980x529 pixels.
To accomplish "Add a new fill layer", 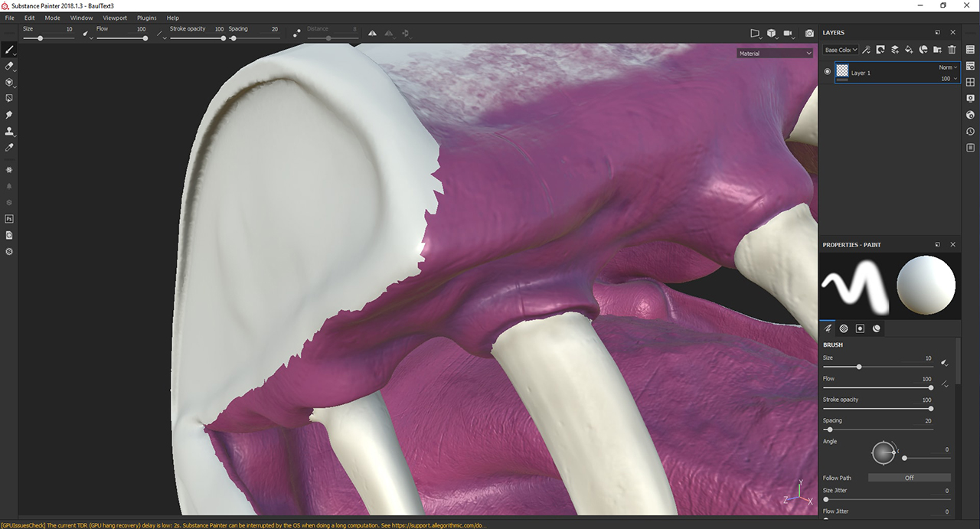I will click(x=909, y=50).
